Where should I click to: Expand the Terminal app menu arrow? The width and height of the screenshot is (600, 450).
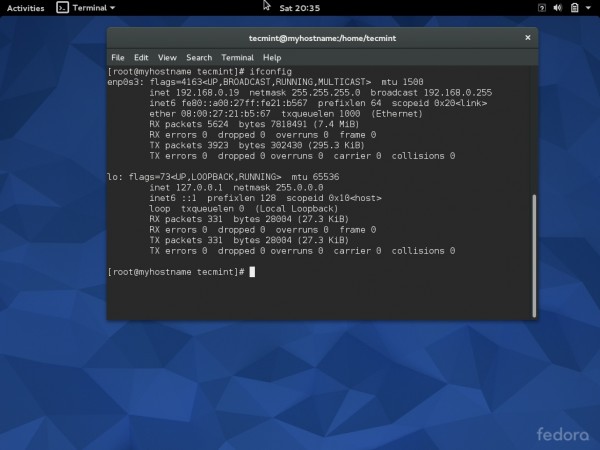112,8
